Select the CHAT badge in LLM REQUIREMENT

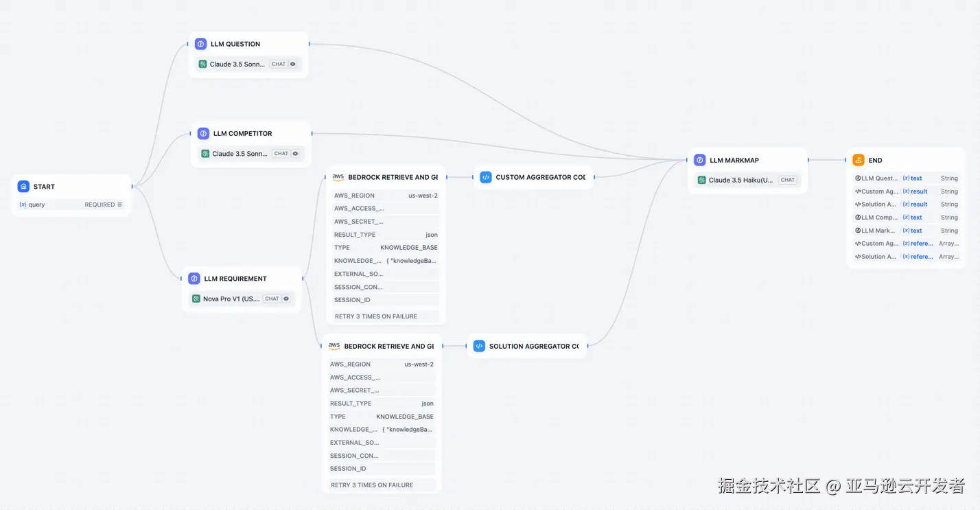[x=272, y=299]
